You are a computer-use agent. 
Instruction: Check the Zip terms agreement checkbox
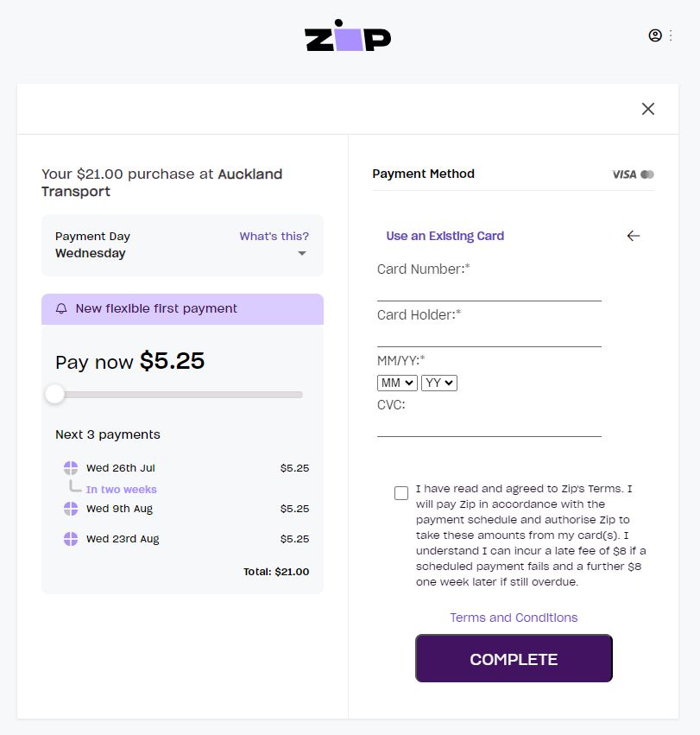pyautogui.click(x=400, y=492)
